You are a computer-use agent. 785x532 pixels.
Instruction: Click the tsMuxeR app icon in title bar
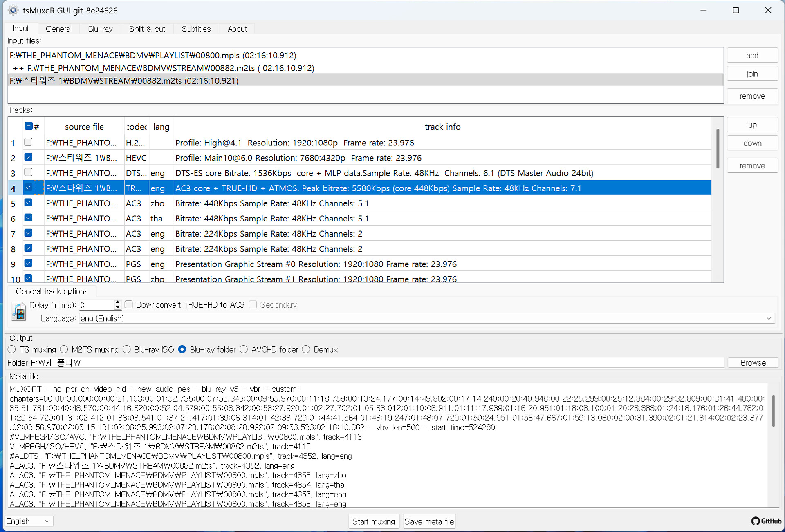(x=13, y=10)
